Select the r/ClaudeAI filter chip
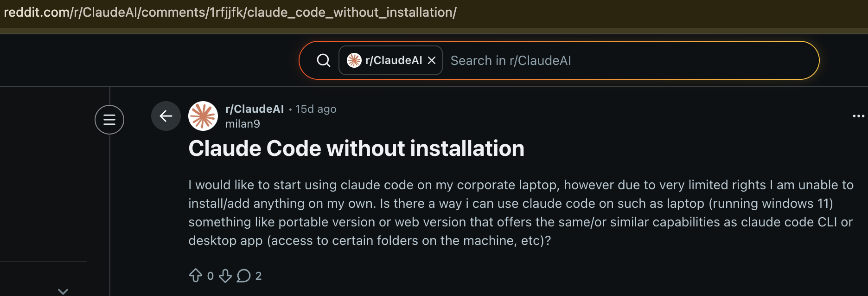 pyautogui.click(x=393, y=60)
